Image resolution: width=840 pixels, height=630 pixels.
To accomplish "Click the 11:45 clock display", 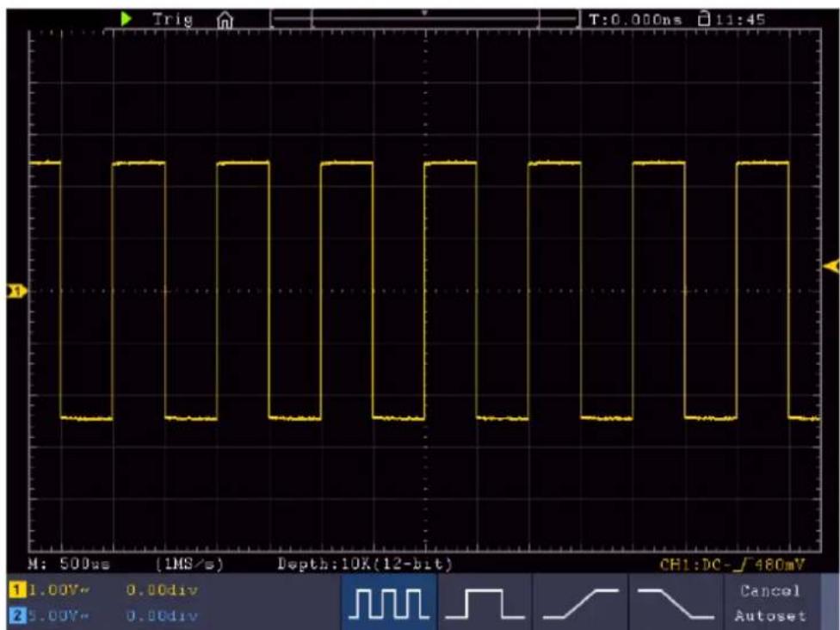I will pyautogui.click(x=740, y=20).
